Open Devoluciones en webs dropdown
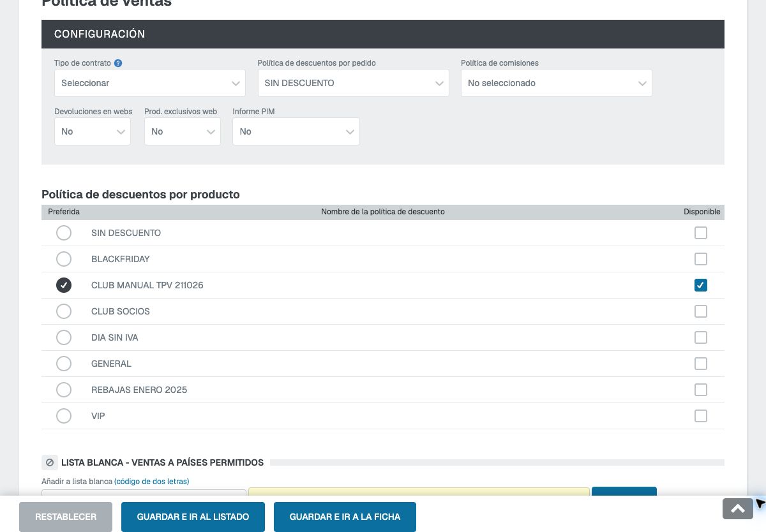Screen dimensions: 766x532 tap(93, 131)
